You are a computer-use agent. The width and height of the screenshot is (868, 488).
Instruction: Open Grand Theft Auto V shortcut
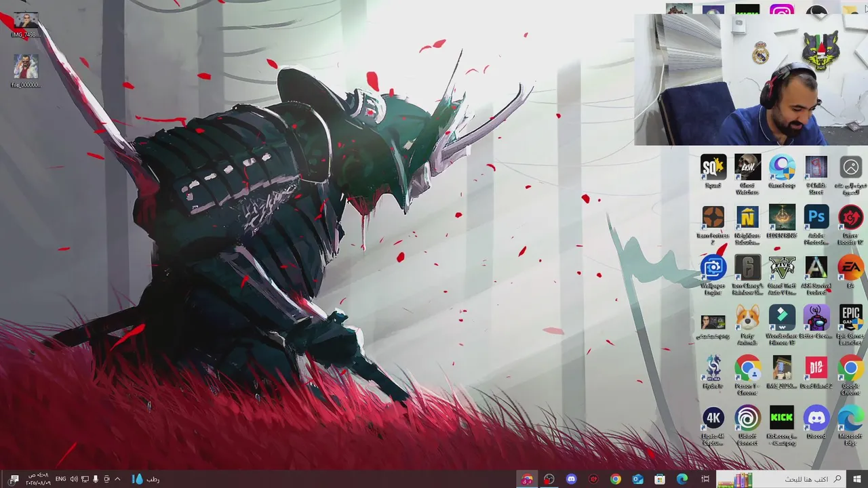coord(782,275)
